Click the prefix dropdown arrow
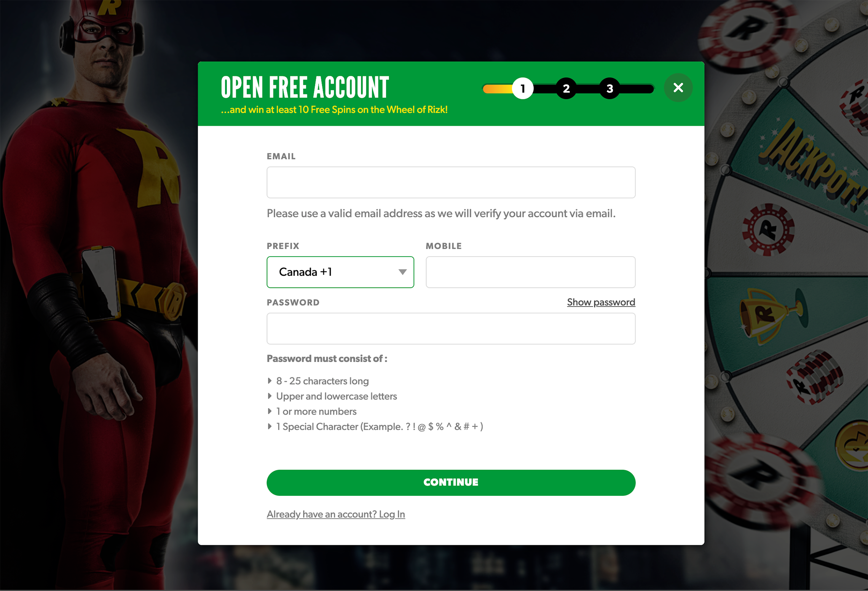868x591 pixels. [402, 272]
